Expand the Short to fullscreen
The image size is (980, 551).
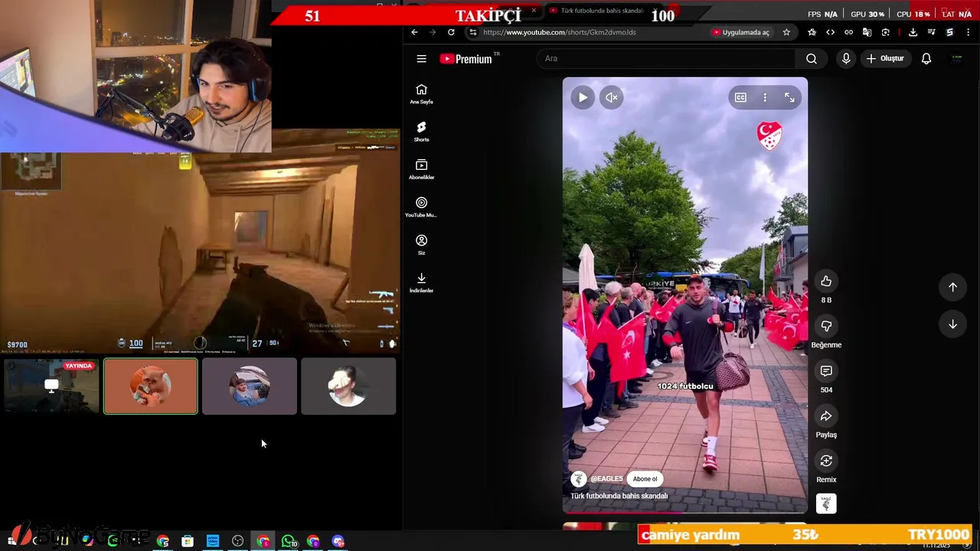point(789,97)
